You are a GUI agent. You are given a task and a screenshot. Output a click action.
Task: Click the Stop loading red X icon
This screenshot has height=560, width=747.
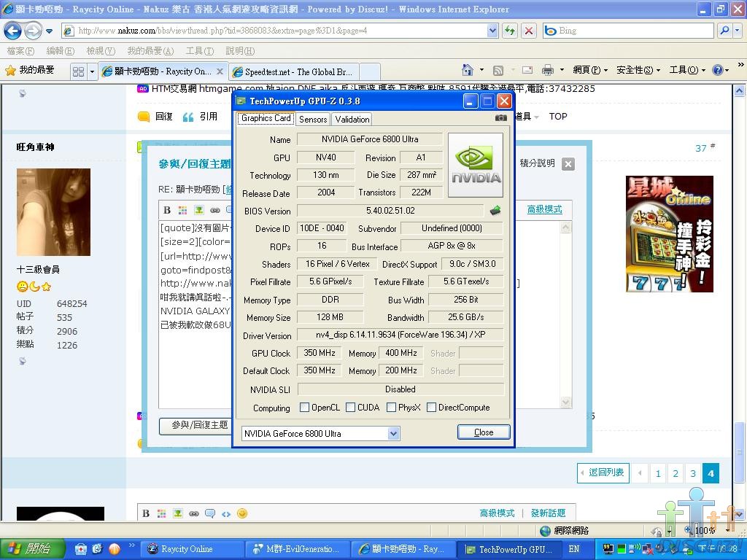pos(528,31)
